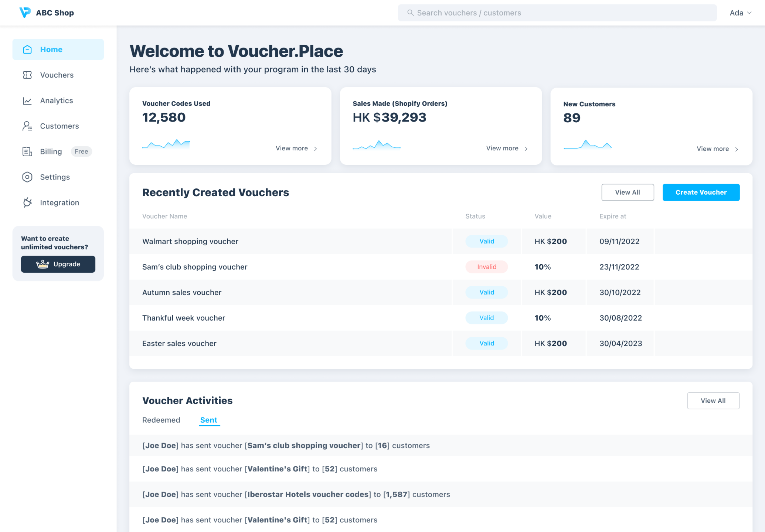Click View All for Recently Created Vouchers
This screenshot has width=765, height=532.
click(628, 192)
